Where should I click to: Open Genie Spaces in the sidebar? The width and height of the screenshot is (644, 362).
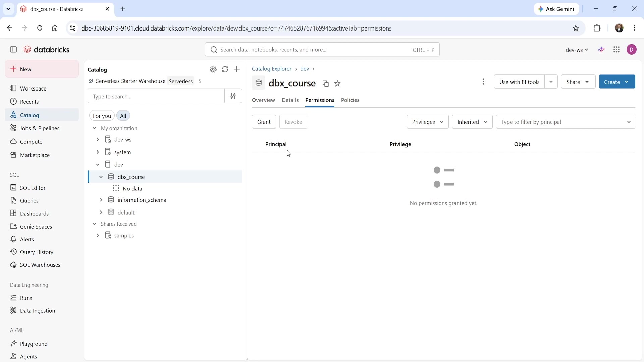(x=42, y=227)
